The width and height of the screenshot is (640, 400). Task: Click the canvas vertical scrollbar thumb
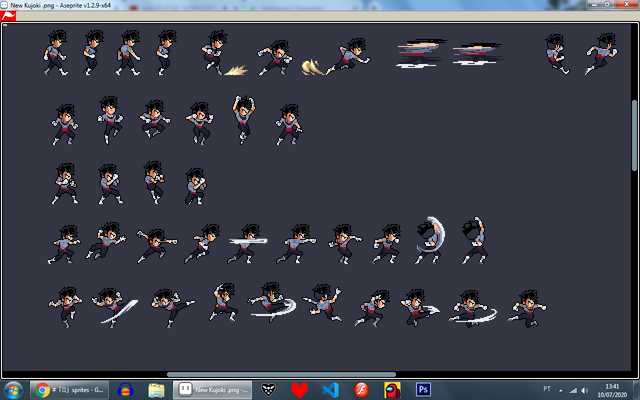634,135
